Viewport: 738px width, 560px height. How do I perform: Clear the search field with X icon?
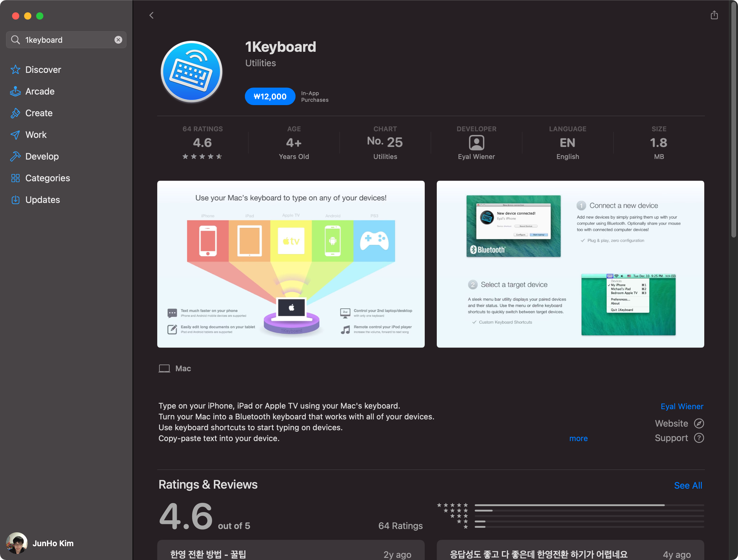coord(118,40)
